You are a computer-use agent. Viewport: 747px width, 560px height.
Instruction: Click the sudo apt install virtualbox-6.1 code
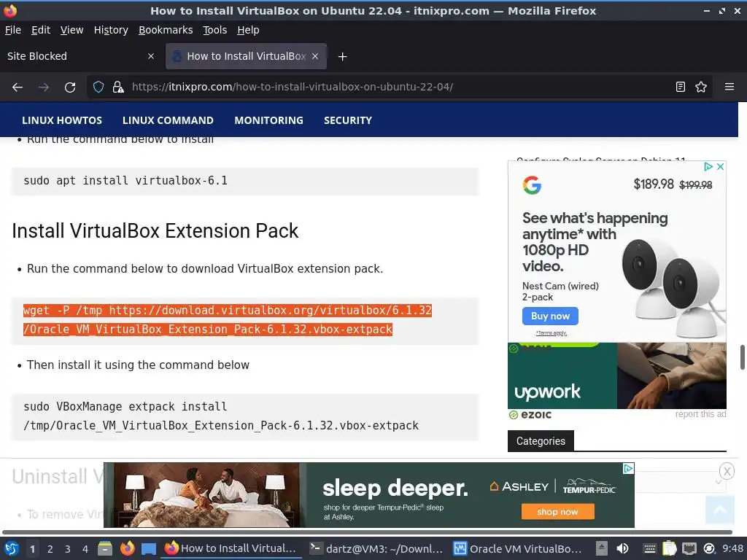(125, 181)
